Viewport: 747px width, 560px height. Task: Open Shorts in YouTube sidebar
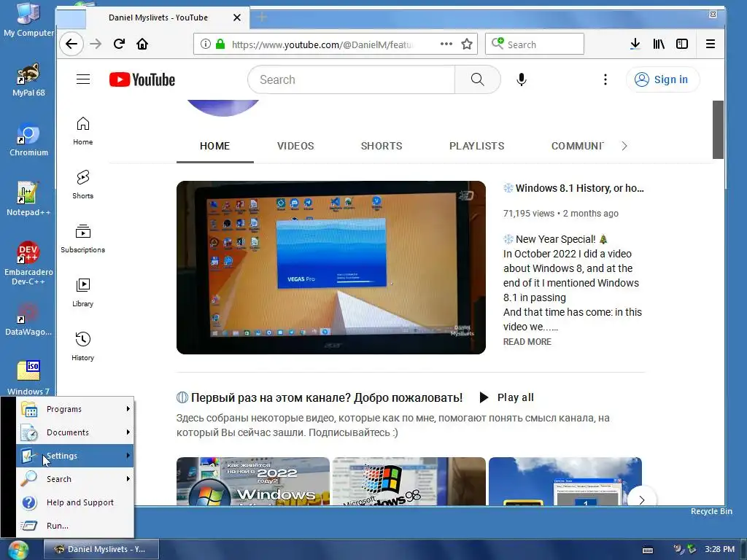(83, 184)
